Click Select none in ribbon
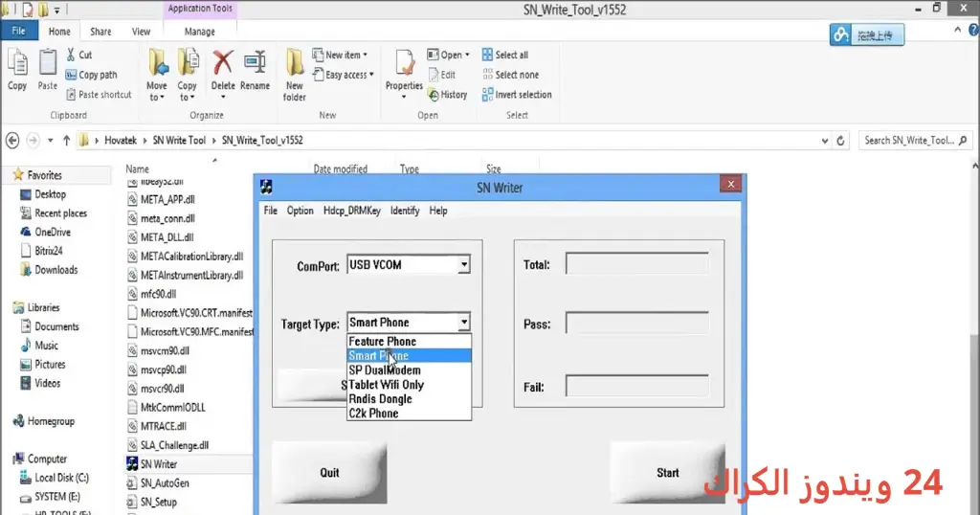 [510, 75]
